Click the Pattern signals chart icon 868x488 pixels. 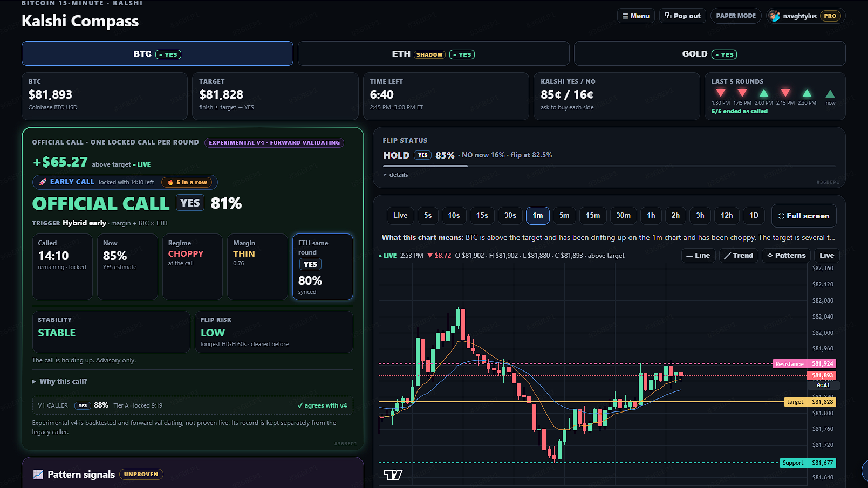click(38, 475)
